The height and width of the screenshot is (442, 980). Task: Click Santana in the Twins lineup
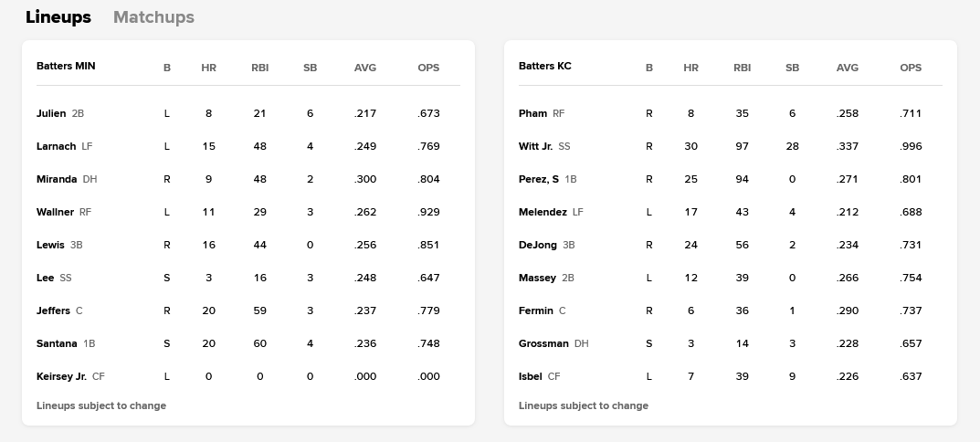click(57, 343)
